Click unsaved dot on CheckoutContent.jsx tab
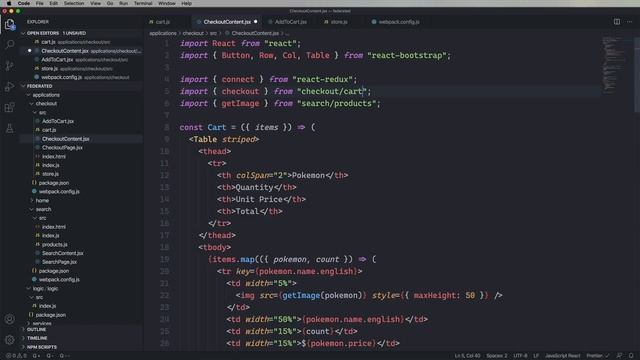Viewport: 640px width, 360px height. click(x=256, y=22)
